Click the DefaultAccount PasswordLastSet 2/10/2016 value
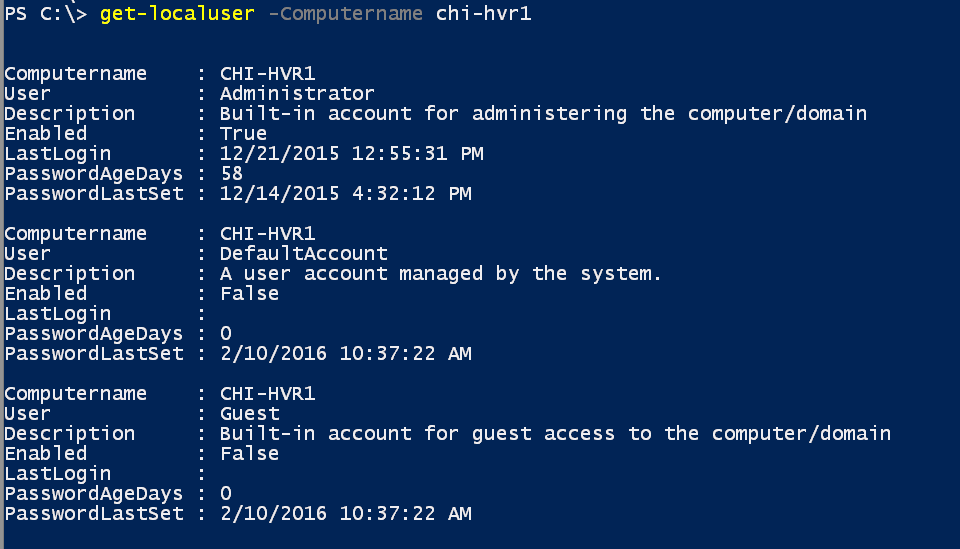The height and width of the screenshot is (549, 960). [345, 354]
